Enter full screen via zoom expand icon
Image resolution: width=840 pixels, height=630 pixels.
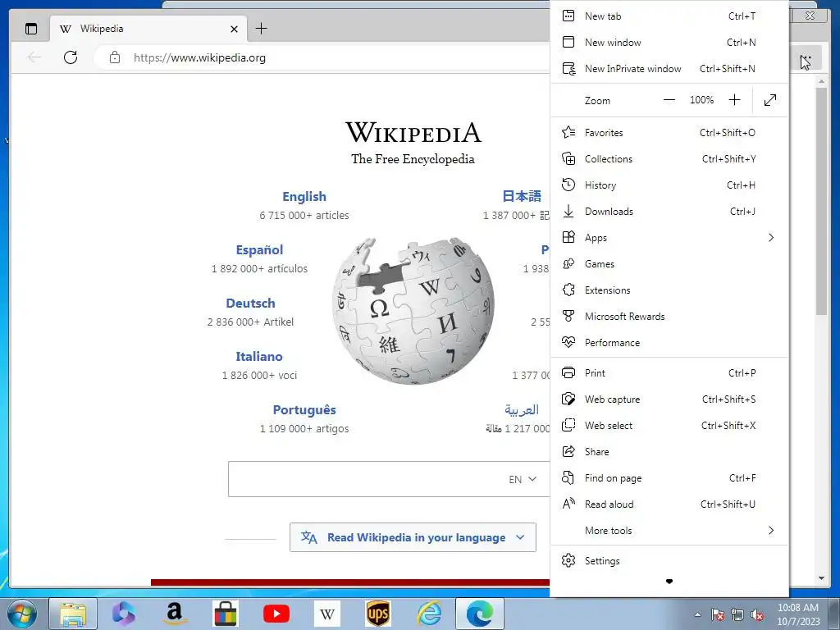(x=769, y=100)
